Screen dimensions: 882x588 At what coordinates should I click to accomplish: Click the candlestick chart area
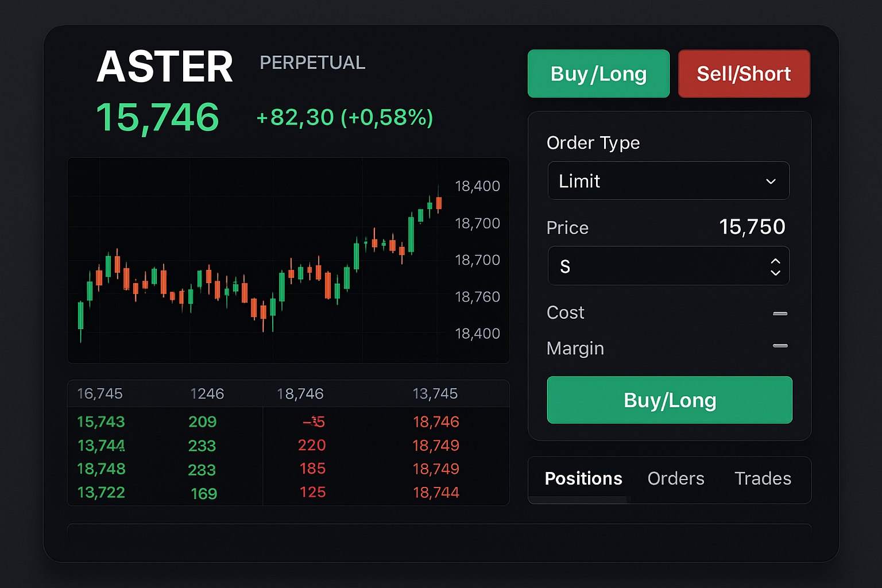(258, 258)
